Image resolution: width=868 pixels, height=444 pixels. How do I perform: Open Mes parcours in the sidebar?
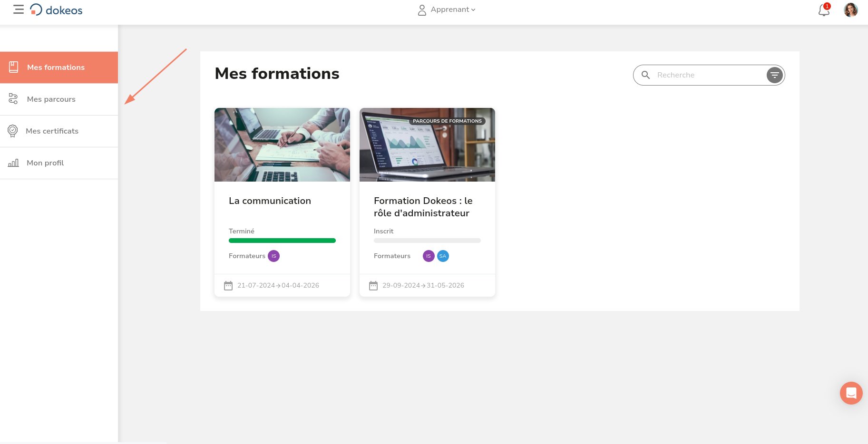[51, 99]
